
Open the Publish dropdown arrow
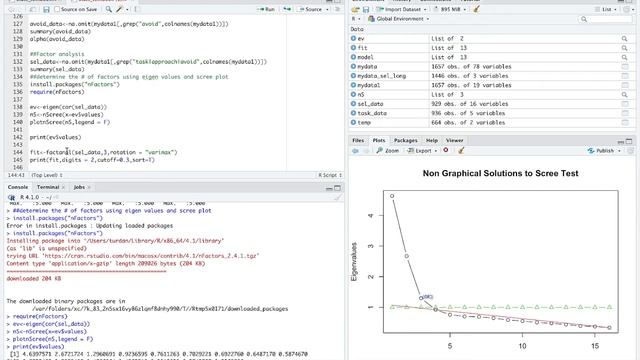click(x=619, y=151)
